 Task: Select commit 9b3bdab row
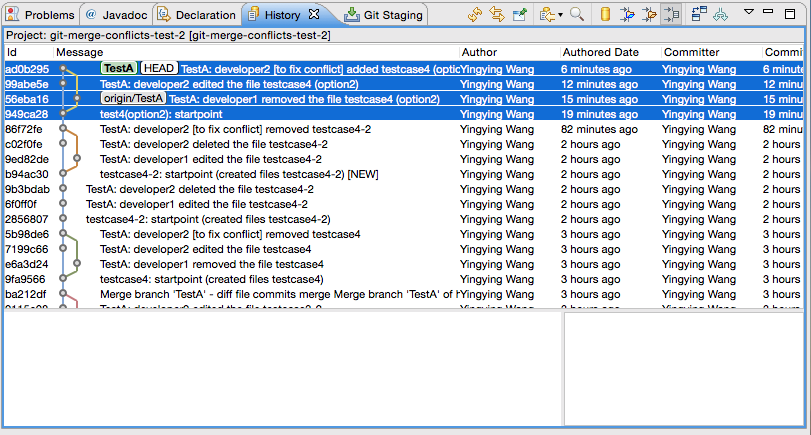pyautogui.click(x=403, y=189)
